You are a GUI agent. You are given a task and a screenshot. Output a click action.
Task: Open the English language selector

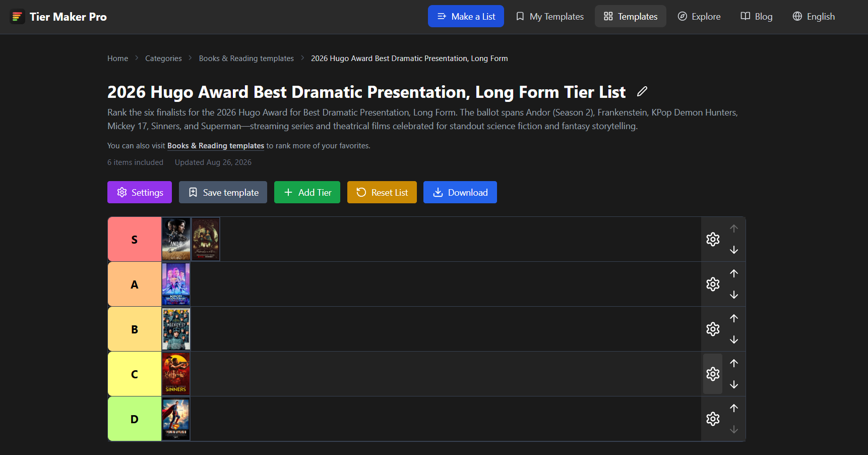(814, 16)
